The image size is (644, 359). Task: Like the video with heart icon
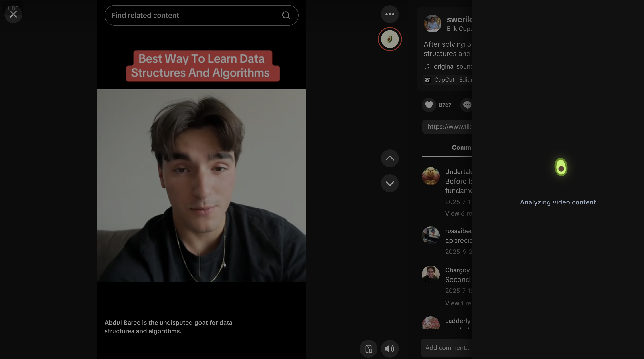click(x=429, y=105)
